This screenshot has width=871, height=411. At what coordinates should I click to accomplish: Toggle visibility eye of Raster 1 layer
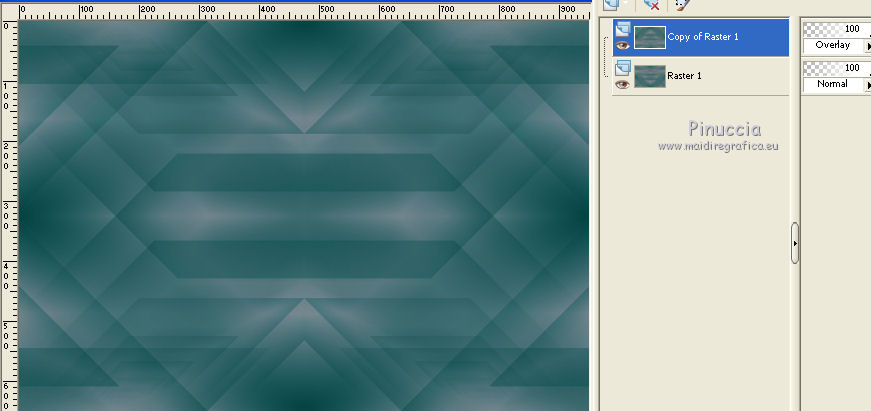click(623, 84)
